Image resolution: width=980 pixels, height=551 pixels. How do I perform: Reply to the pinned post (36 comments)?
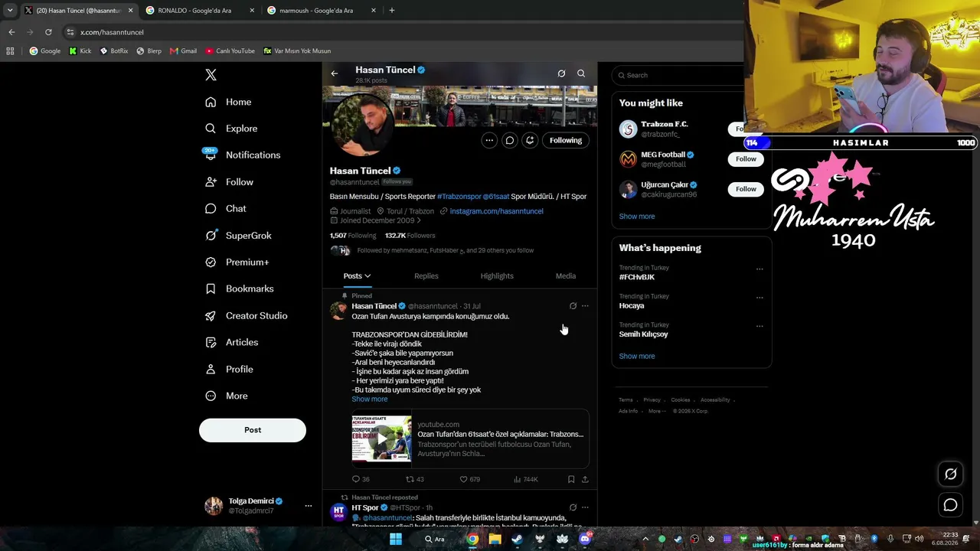tap(361, 479)
